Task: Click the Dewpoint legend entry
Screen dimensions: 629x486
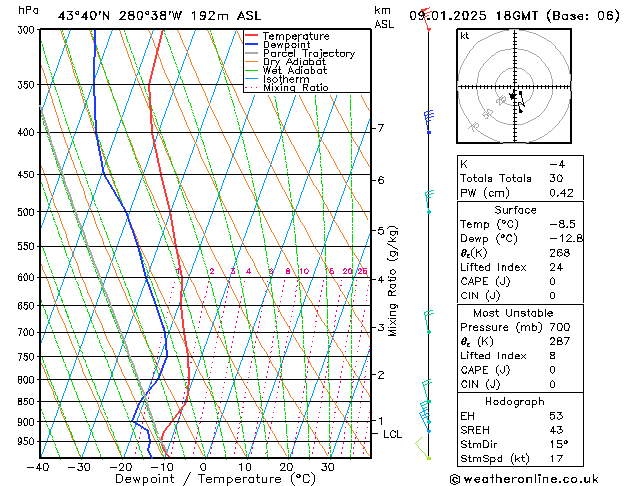Action: pos(286,45)
